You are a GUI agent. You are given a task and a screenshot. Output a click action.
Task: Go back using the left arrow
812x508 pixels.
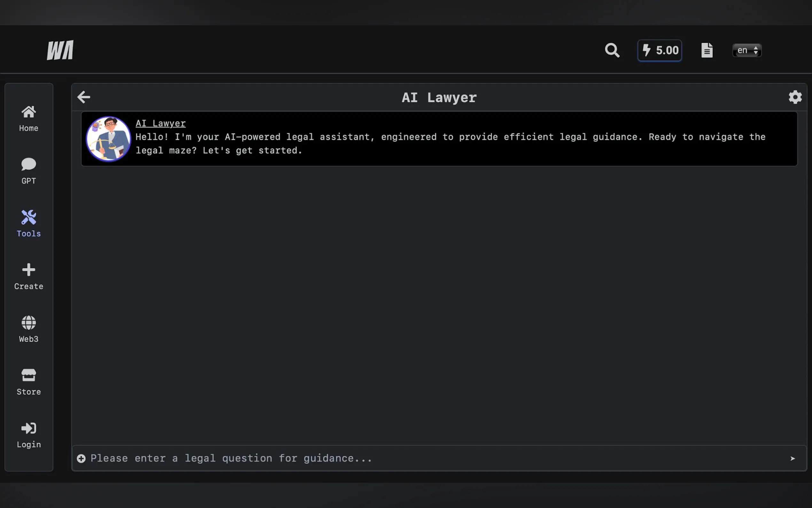pos(83,97)
